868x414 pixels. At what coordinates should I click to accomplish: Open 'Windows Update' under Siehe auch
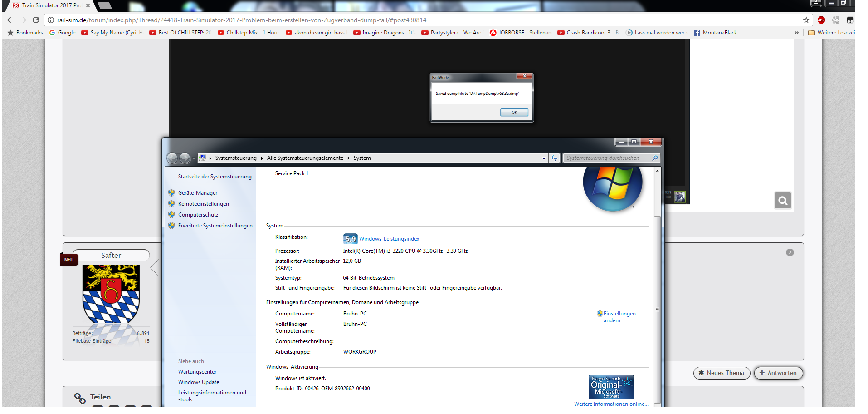199,382
